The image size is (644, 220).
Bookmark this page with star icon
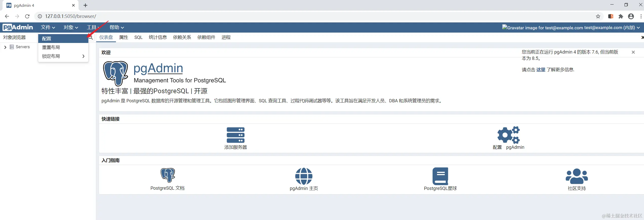click(x=598, y=16)
